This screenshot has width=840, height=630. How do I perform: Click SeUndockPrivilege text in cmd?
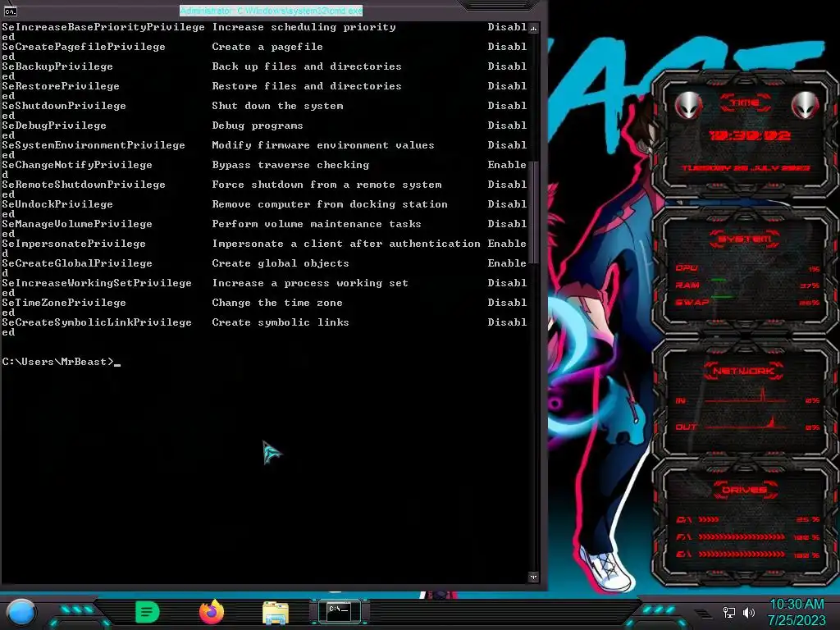[x=57, y=204]
